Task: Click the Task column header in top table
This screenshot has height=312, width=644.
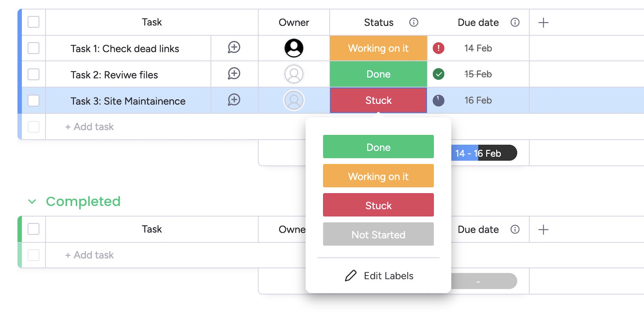Action: click(x=152, y=22)
